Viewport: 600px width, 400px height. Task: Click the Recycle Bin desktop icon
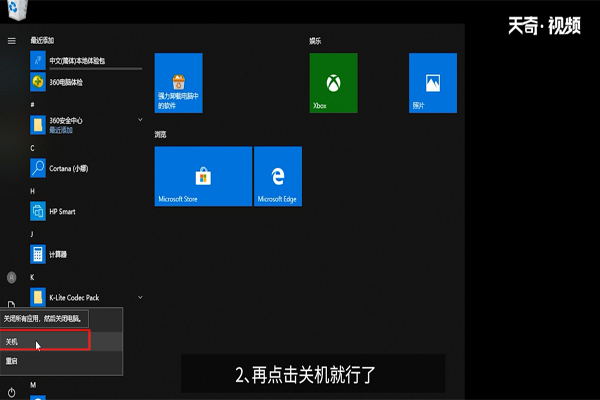pyautogui.click(x=16, y=9)
